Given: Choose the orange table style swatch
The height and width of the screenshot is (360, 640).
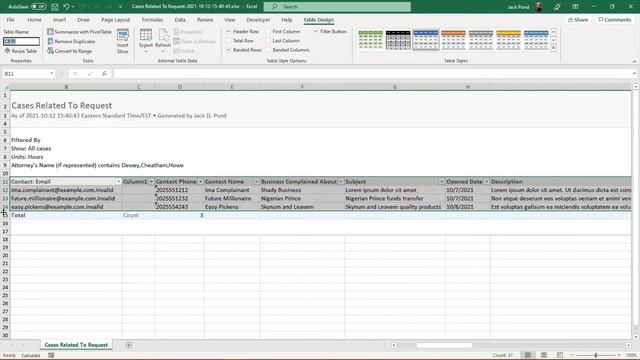Looking at the screenshot, I should 453,40.
